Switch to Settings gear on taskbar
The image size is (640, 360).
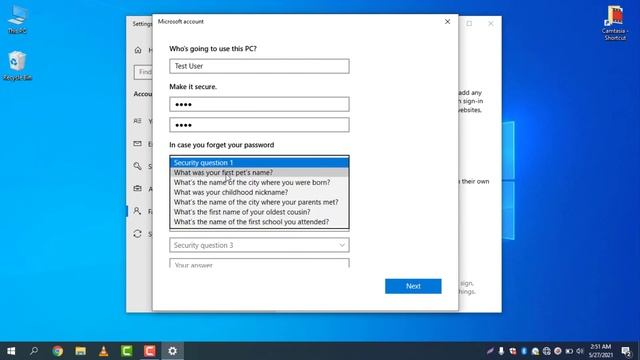(x=173, y=351)
